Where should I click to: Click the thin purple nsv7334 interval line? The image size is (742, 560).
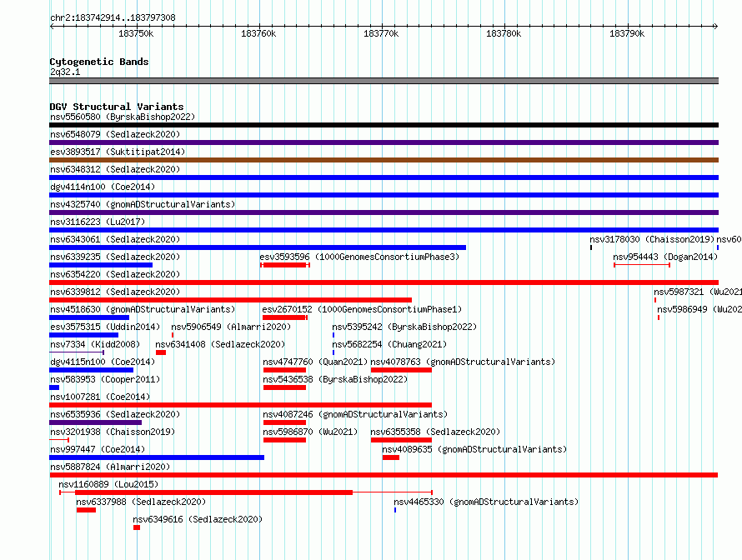[x=77, y=352]
